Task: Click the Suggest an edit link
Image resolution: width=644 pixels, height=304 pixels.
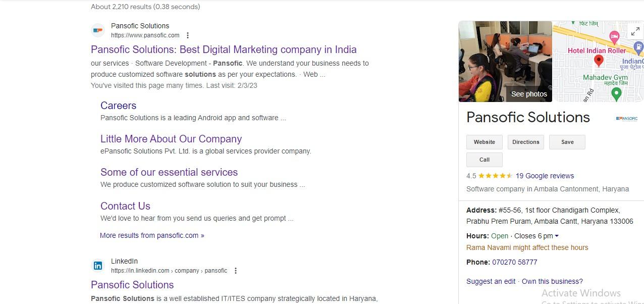Action: [491, 281]
